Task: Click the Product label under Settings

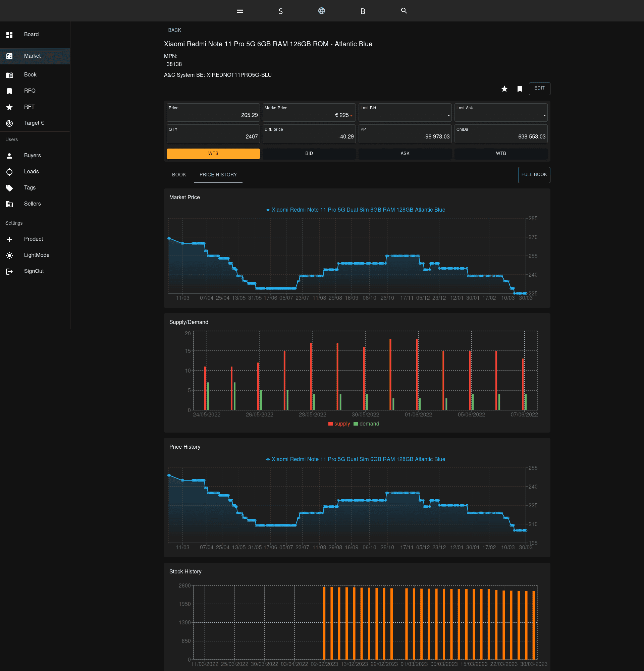Action: (34, 239)
